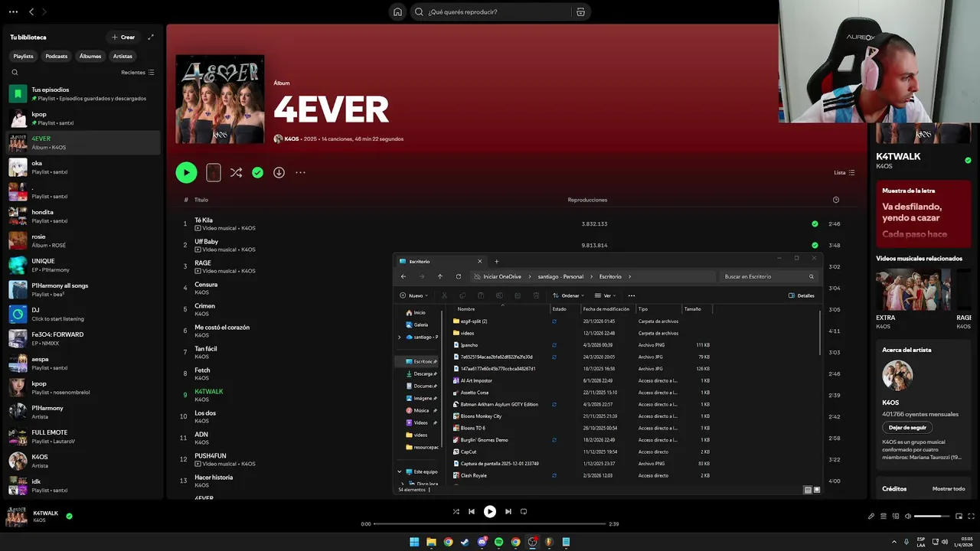Viewport: 980px width, 551px height.
Task: Open lyrics microphone icon in player bar
Action: (871, 517)
